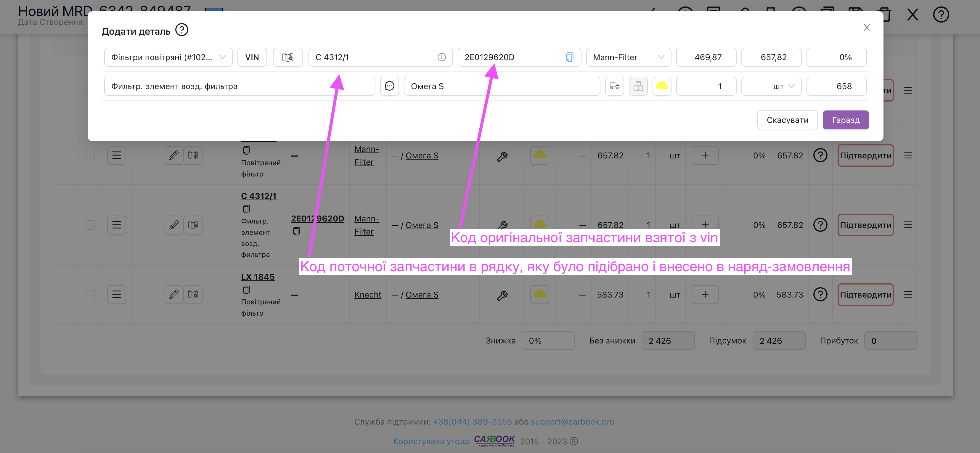Tick the checkbox for the 2E0129620D row

coord(90,225)
